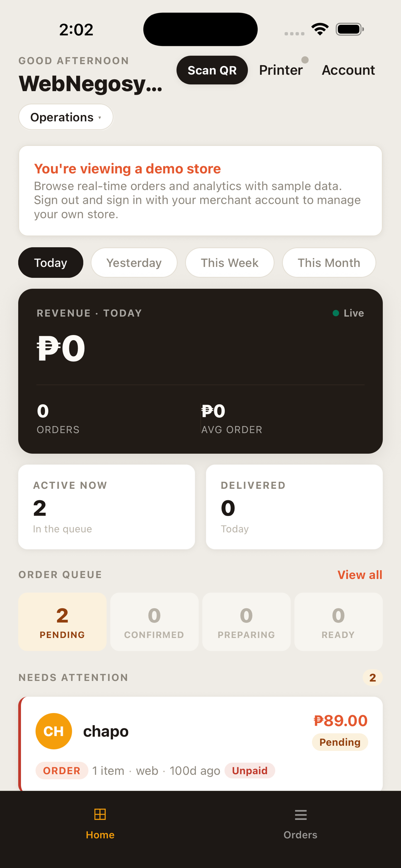The image size is (401, 868).
Task: Tap the Home grid icon
Action: pyautogui.click(x=100, y=814)
